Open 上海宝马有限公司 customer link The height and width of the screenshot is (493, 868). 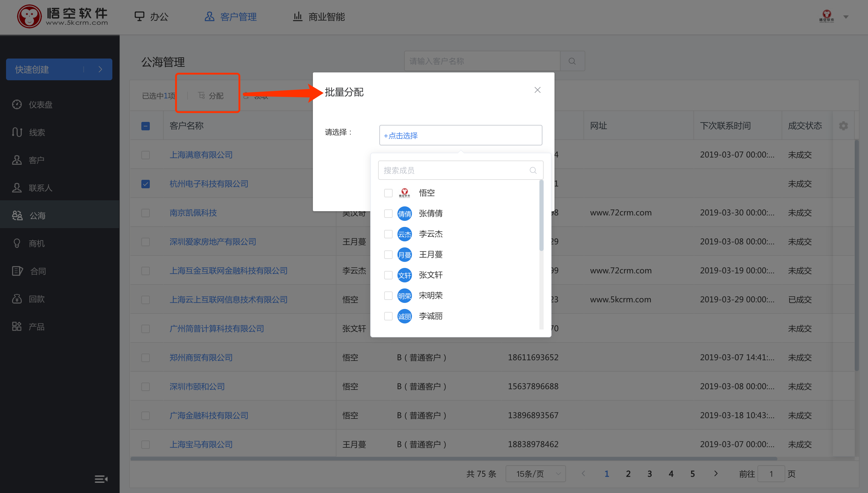click(201, 445)
